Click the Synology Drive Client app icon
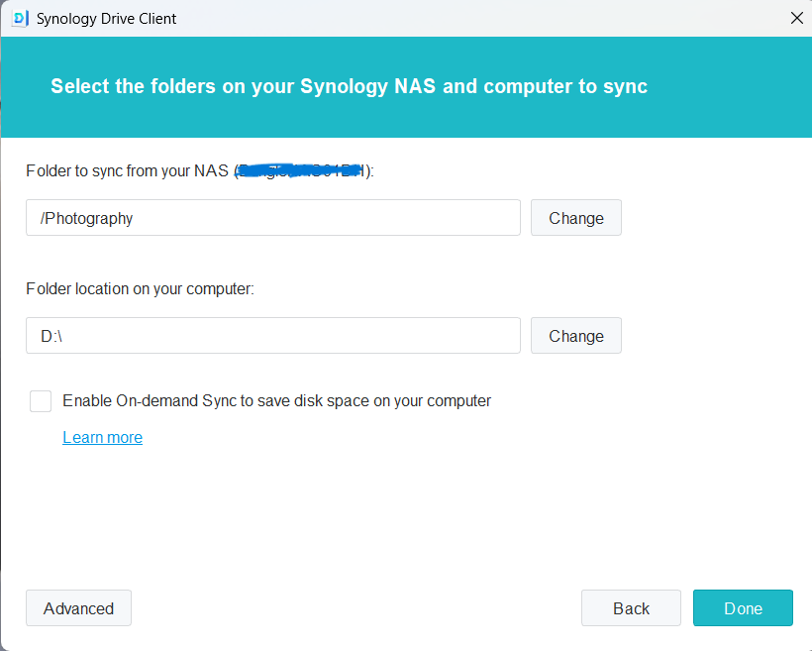The width and height of the screenshot is (812, 651). point(19,18)
